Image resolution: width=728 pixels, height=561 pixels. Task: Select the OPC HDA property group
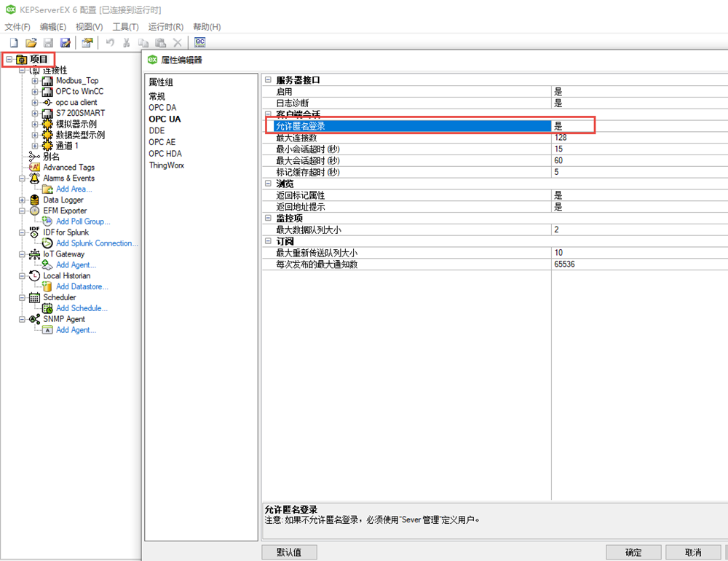(165, 154)
